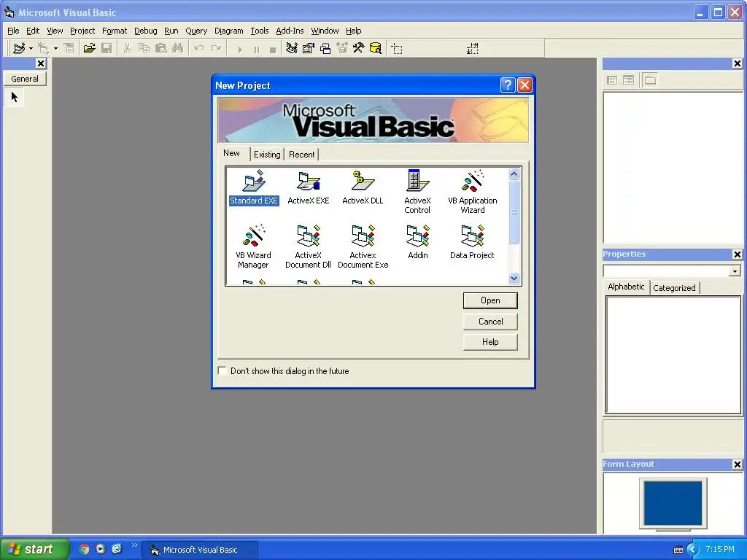Click Microsoft Visual Basic taskbar button
This screenshot has width=747, height=560.
(200, 550)
